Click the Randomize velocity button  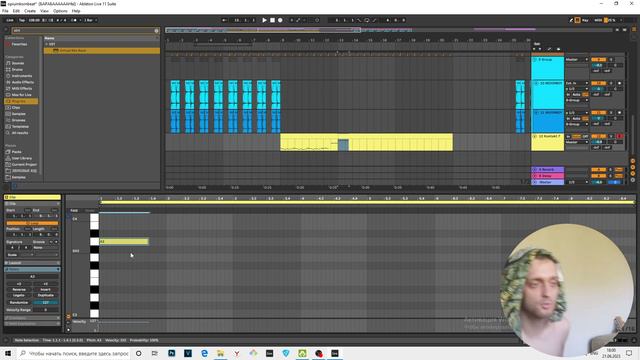[x=19, y=302]
